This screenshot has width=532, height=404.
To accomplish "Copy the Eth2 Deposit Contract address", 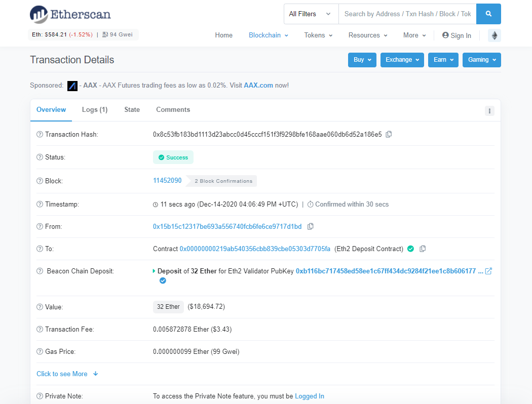I will pos(423,249).
